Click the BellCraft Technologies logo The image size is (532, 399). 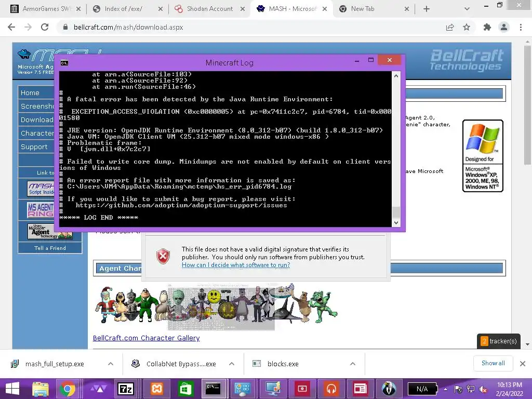coord(467,60)
